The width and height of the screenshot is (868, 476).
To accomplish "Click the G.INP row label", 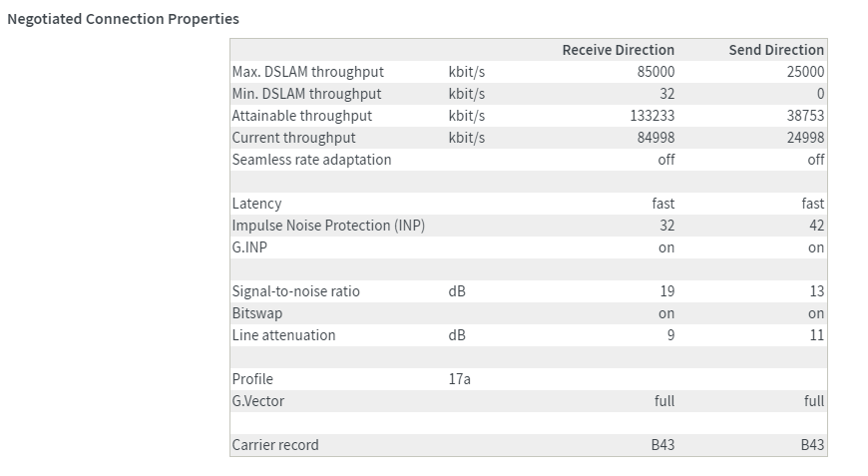I will (x=249, y=247).
